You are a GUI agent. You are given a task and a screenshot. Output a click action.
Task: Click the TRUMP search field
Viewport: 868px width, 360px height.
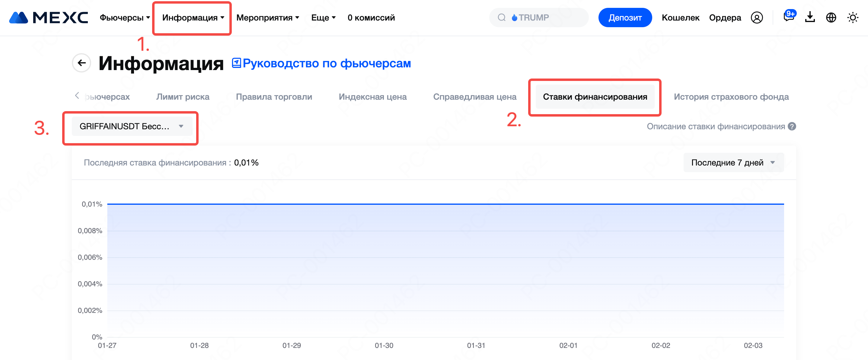point(539,18)
